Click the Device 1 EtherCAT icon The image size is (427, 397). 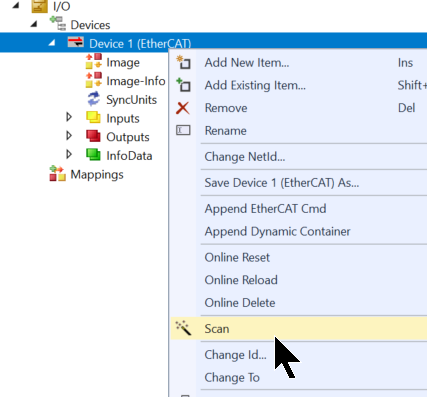pos(76,43)
